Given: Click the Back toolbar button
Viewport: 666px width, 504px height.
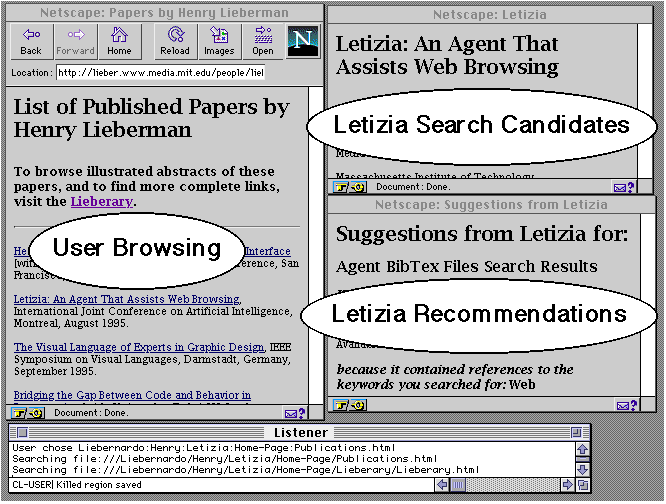Looking at the screenshot, I should 31,41.
